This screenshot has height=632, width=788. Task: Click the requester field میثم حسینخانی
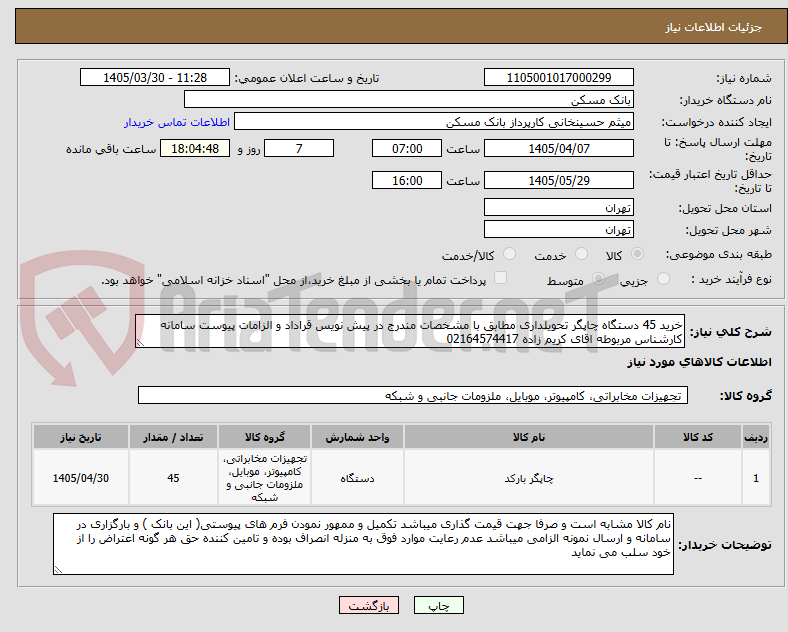(434, 122)
